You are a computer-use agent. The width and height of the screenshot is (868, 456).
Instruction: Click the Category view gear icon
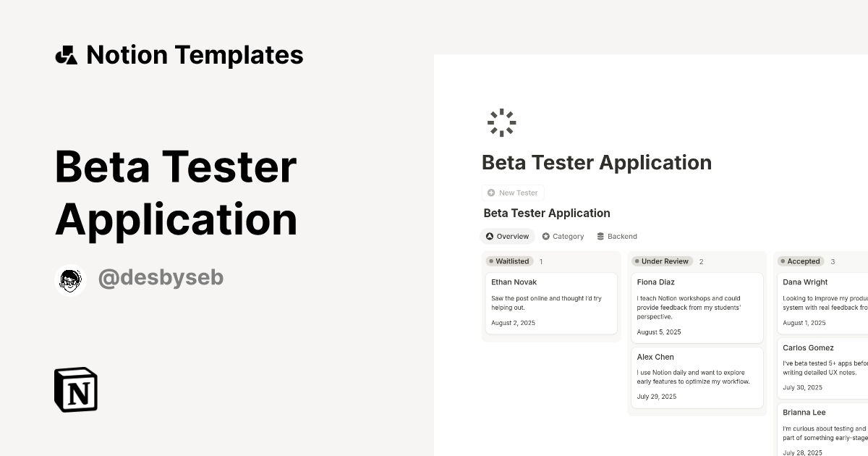[545, 236]
